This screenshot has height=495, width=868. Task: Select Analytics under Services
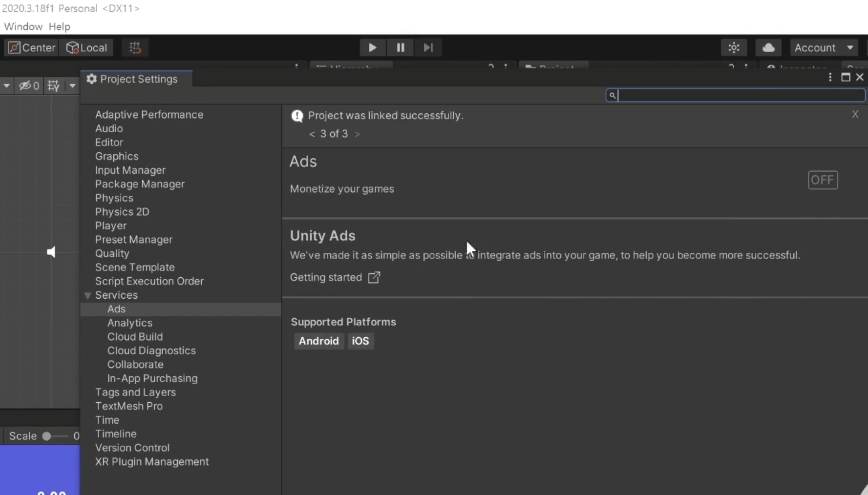pos(130,323)
